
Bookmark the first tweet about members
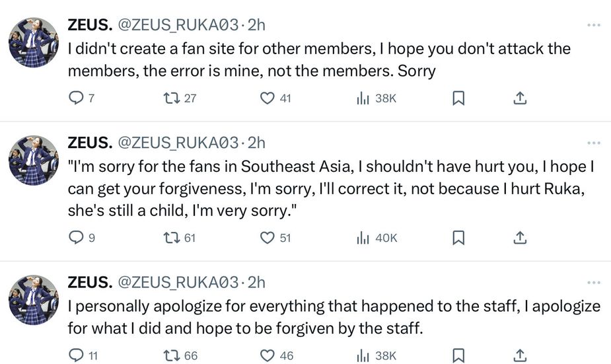[x=458, y=98]
